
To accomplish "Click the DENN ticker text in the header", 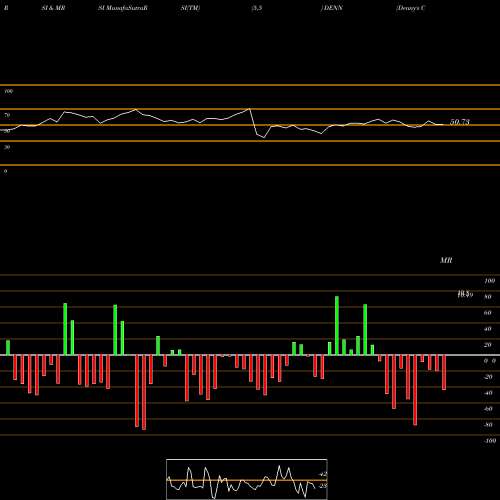I will 332,8.
